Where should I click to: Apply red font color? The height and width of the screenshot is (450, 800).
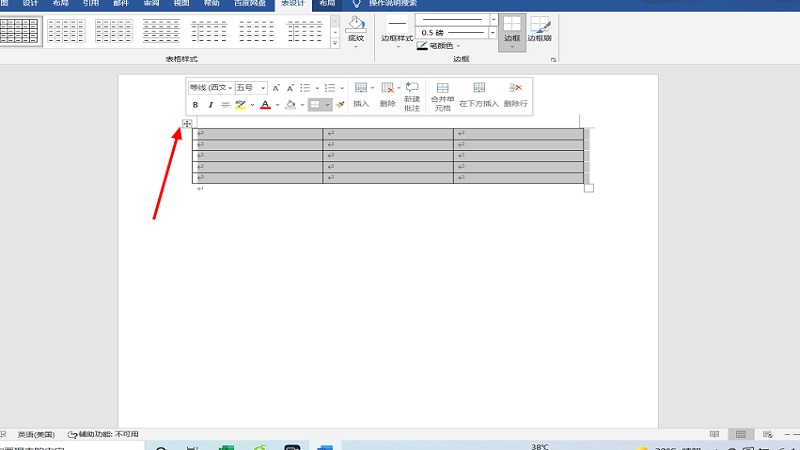265,105
